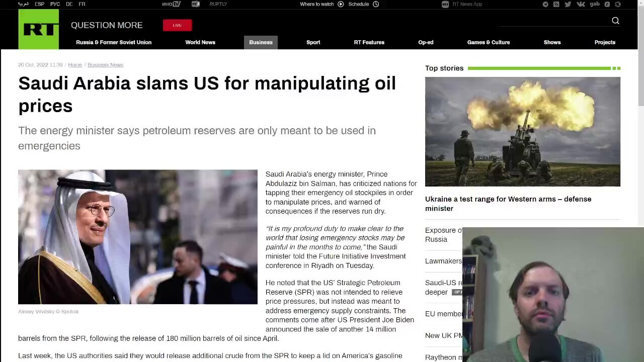Open the gab social link
Viewport: 644px width, 362px height.
click(x=595, y=4)
